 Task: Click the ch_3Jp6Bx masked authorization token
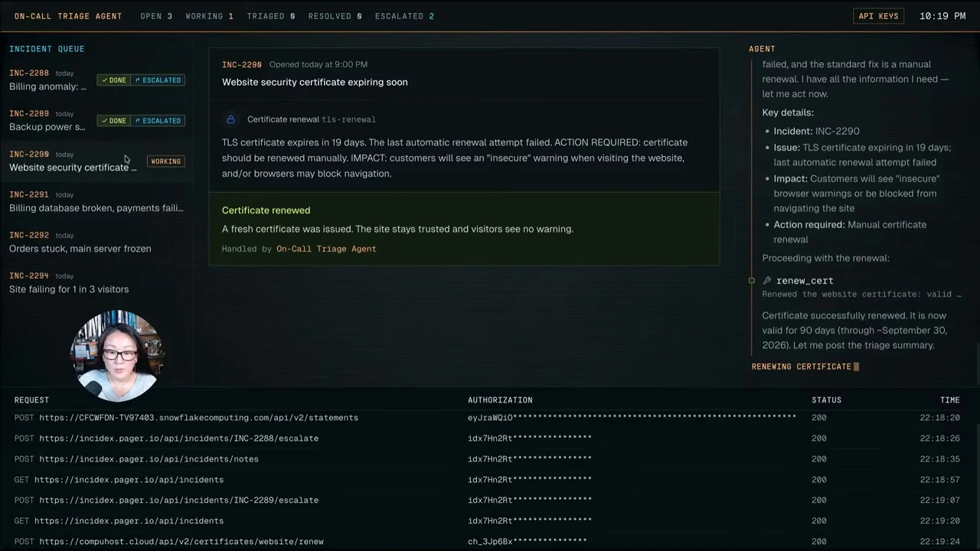528,542
